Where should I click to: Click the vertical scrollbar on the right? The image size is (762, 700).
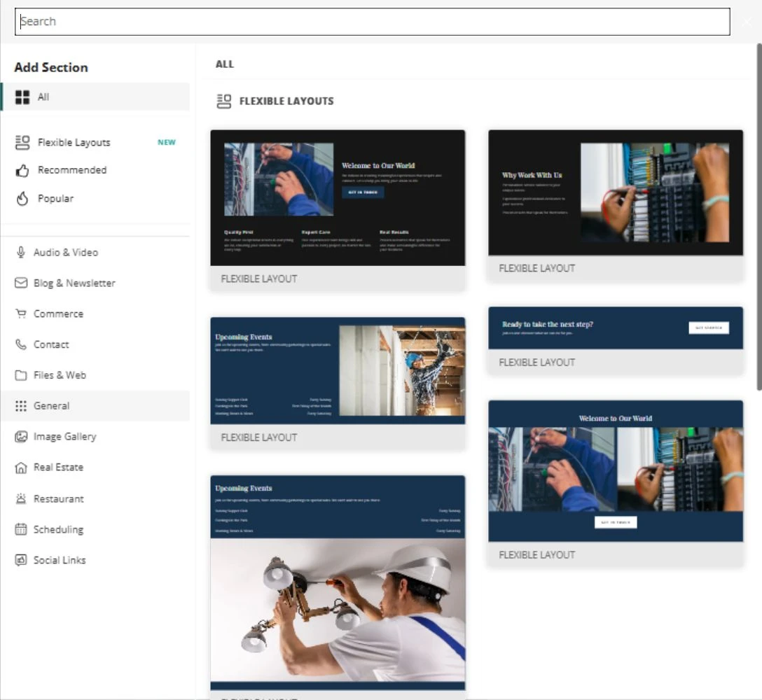tap(758, 217)
